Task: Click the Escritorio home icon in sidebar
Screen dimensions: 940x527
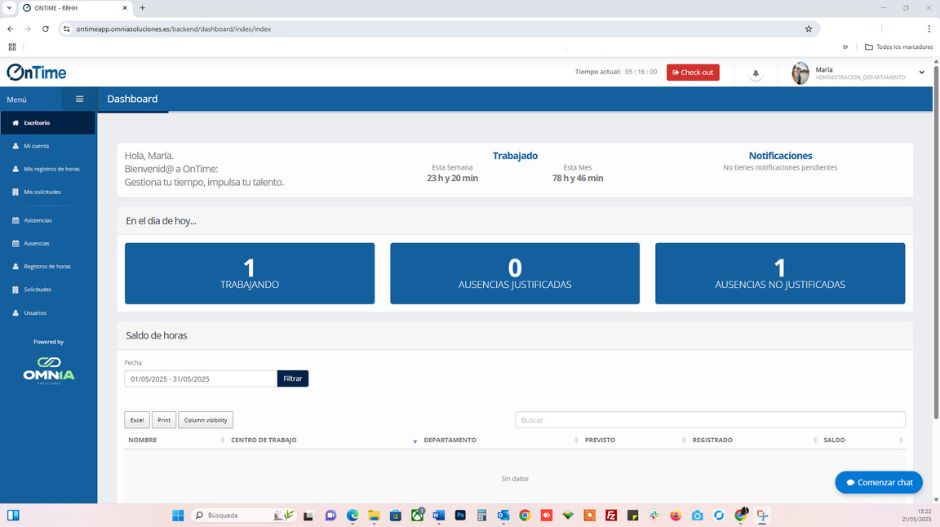Action: 15,123
